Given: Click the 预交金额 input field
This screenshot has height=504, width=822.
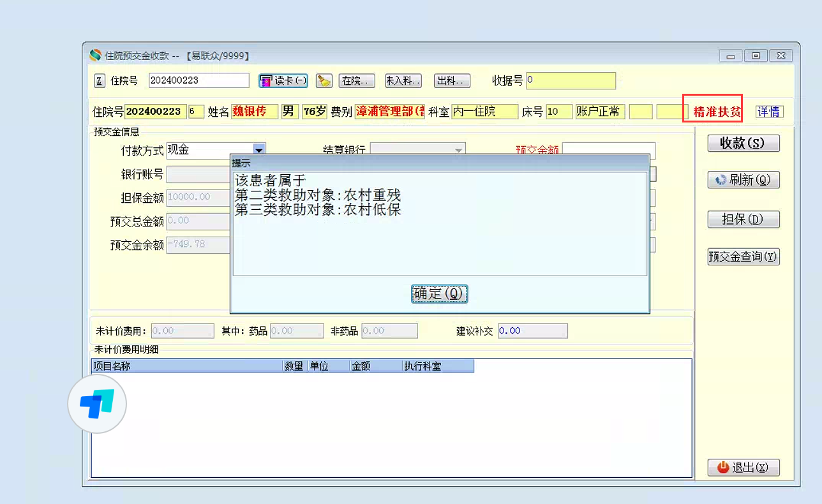Looking at the screenshot, I should (x=609, y=151).
